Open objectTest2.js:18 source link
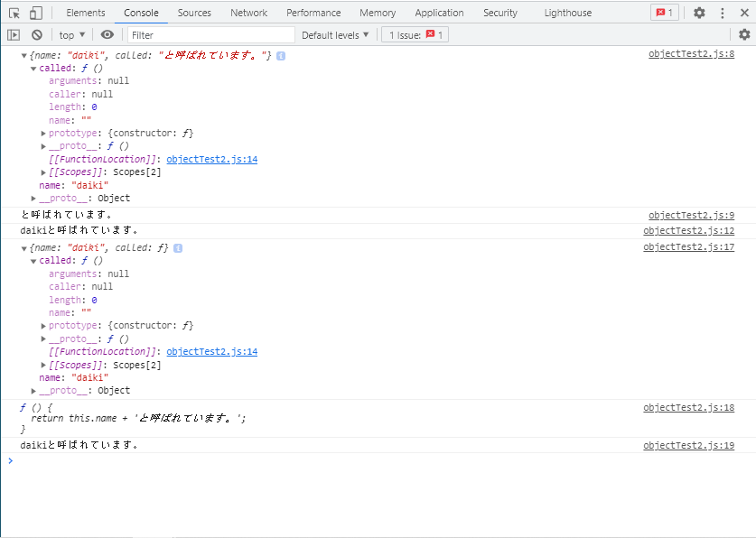Image resolution: width=756 pixels, height=538 pixels. coord(688,408)
